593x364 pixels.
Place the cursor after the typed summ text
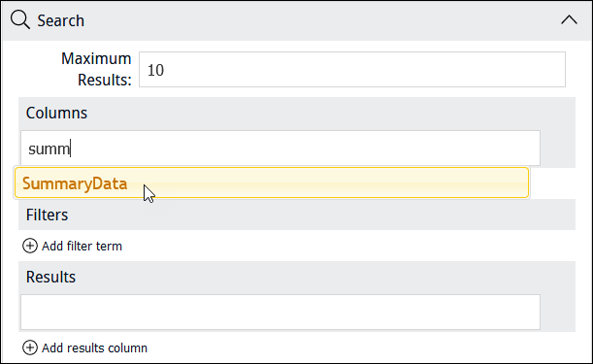coord(71,149)
